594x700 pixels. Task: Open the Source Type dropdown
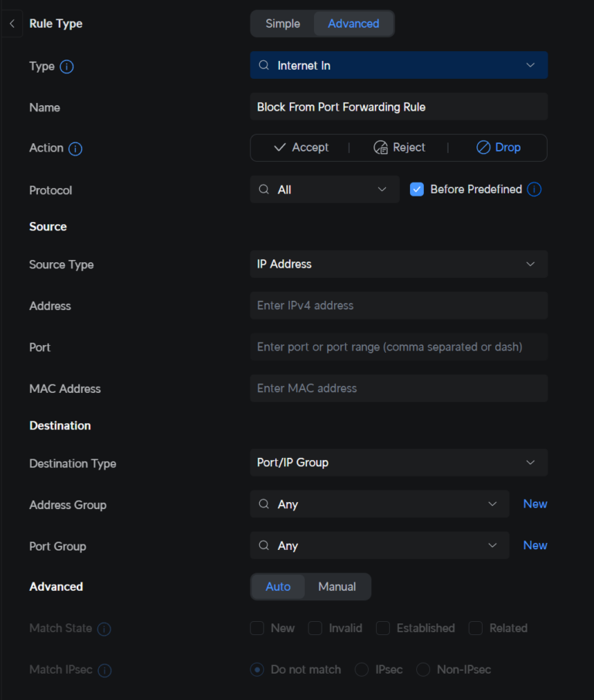(398, 264)
